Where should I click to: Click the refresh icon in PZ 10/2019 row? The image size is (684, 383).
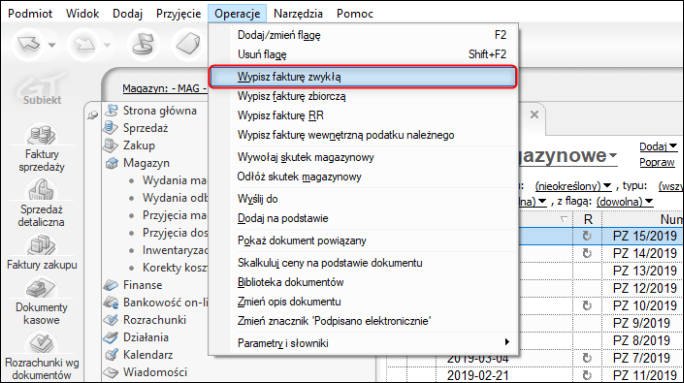coord(587,306)
